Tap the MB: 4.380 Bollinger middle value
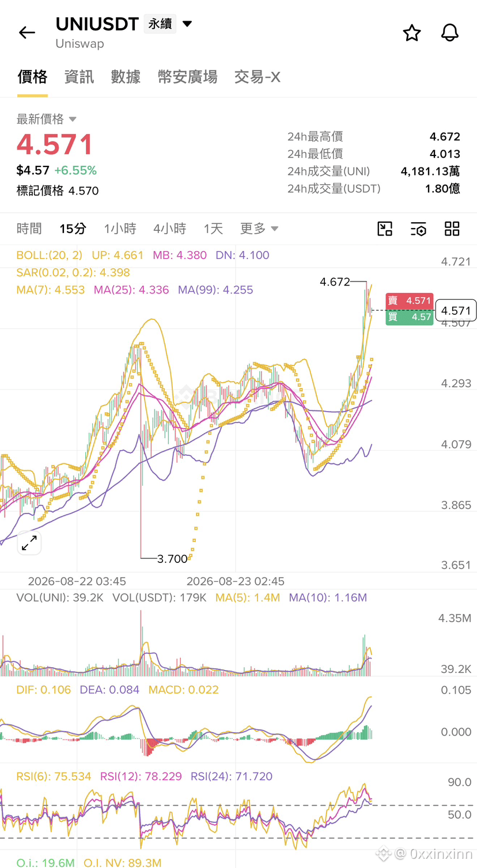477x868 pixels. (x=180, y=255)
